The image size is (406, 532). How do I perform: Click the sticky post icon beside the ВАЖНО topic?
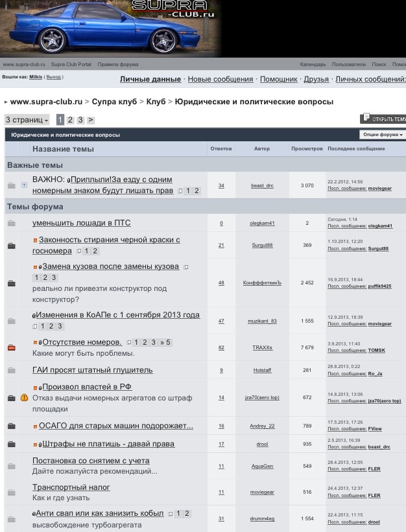(x=25, y=185)
